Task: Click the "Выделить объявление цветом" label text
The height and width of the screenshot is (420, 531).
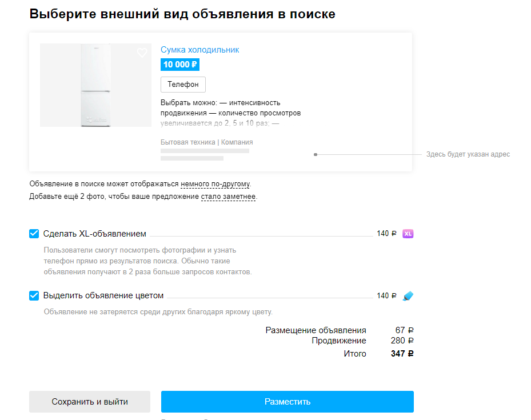Action: click(x=103, y=296)
